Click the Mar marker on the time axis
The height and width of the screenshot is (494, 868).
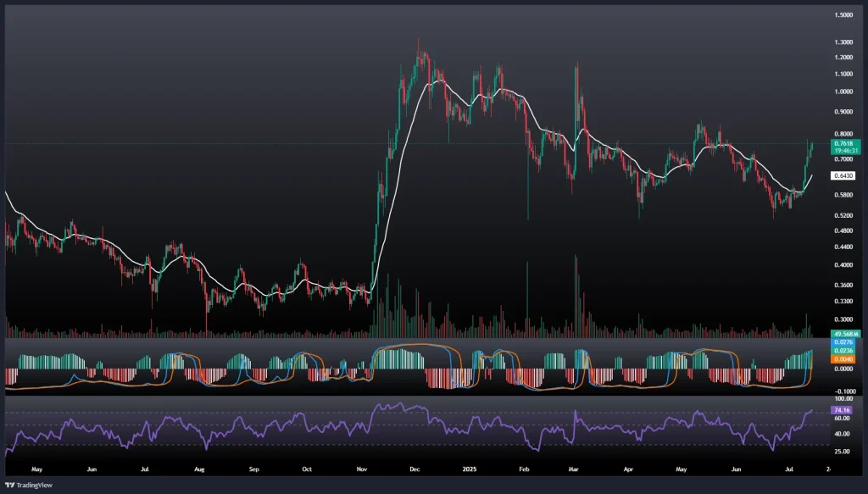(x=576, y=467)
